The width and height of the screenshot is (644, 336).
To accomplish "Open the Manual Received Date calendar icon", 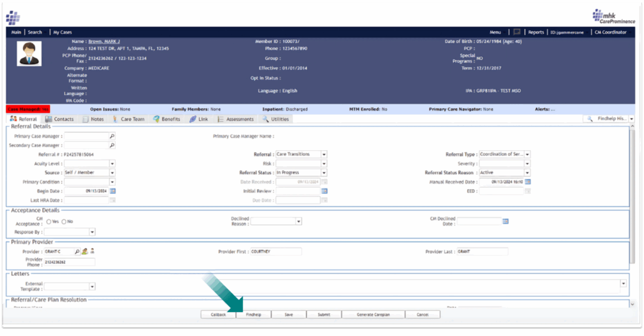I will tap(528, 182).
